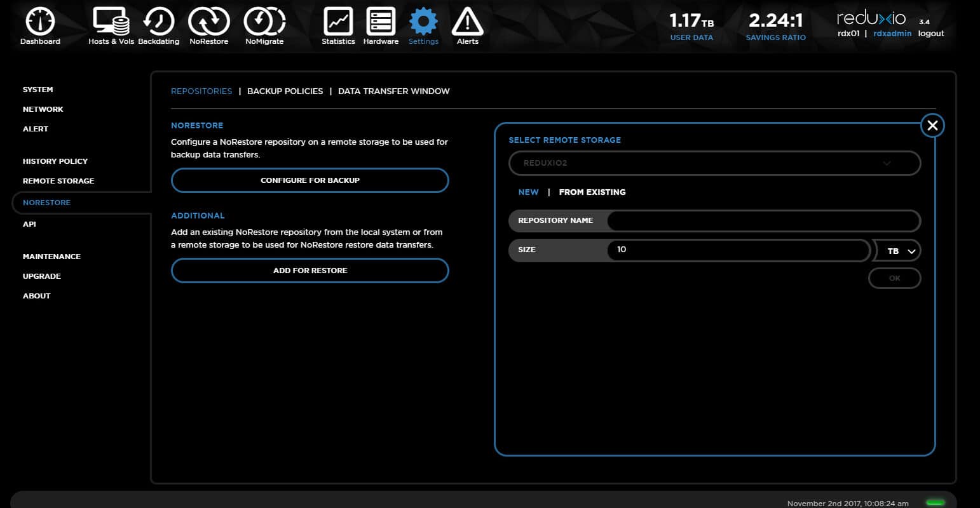Open Maintenance in sidebar
Image resolution: width=980 pixels, height=508 pixels.
click(51, 257)
